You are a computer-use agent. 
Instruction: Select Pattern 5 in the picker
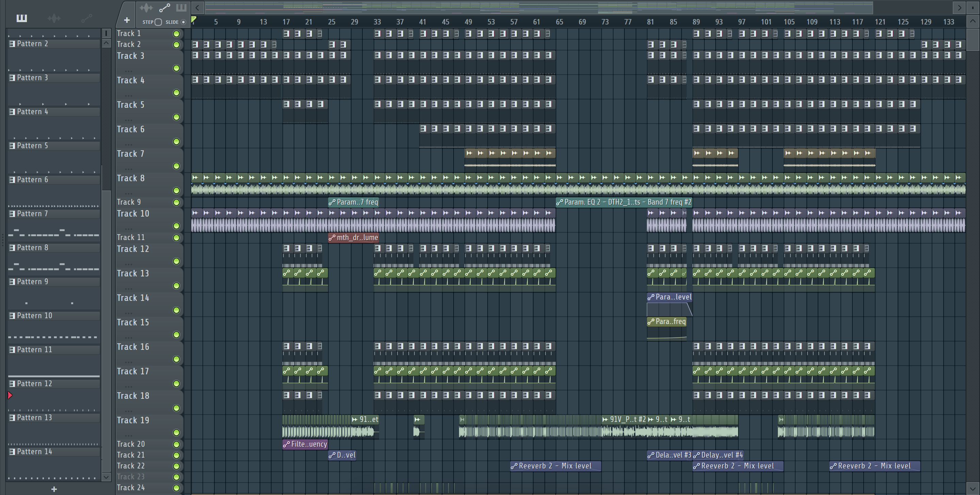54,146
